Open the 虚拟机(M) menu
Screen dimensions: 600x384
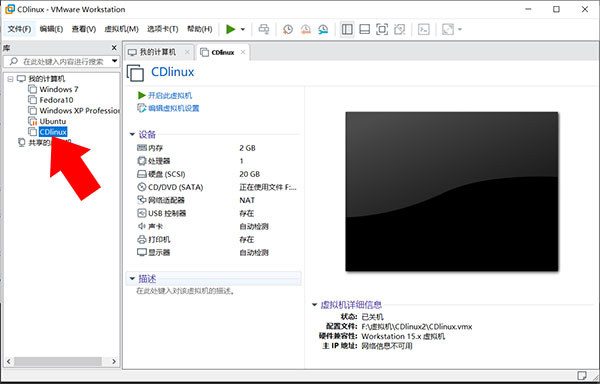tap(121, 29)
